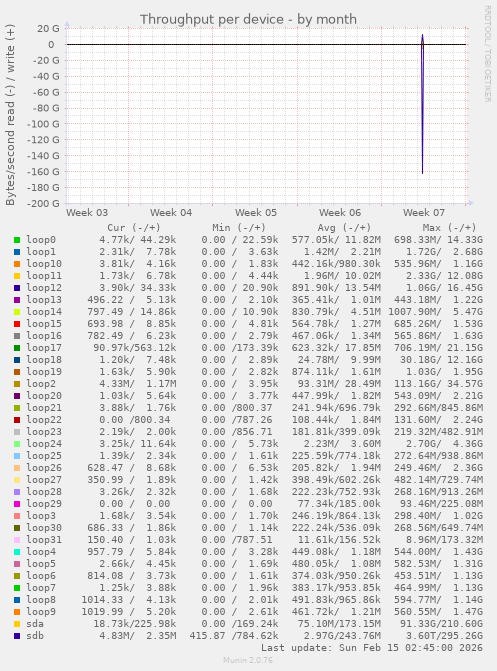The width and height of the screenshot is (497, 671).
Task: Click the 'loop5' legend label
Action: 41,564
